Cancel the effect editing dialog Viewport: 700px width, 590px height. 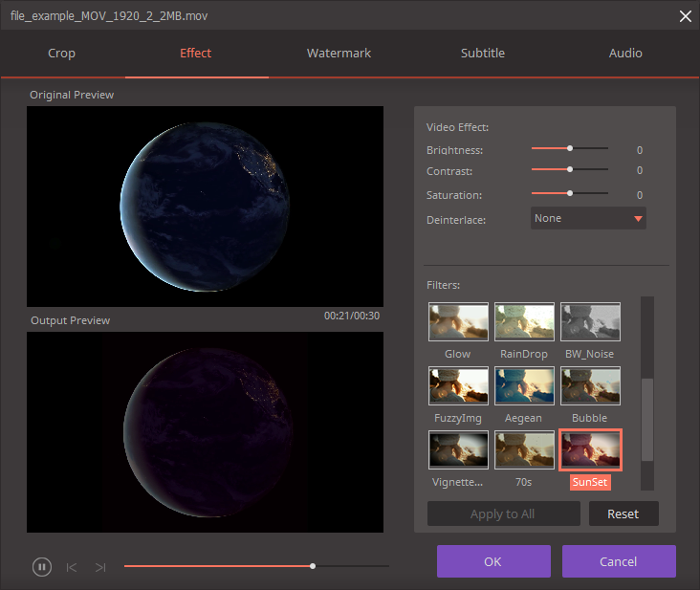pos(619,561)
